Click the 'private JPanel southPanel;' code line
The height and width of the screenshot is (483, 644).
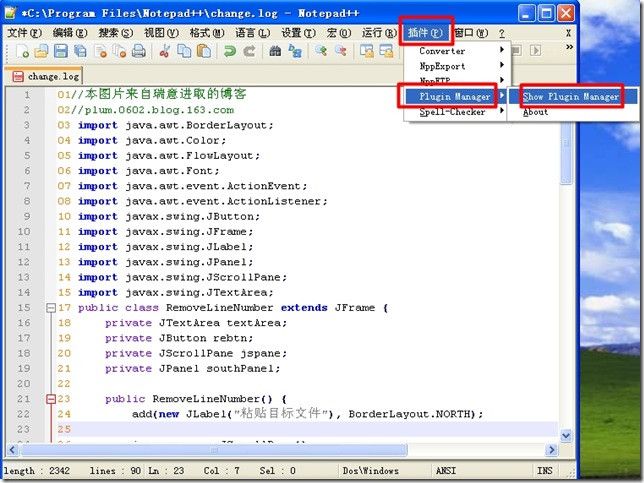coord(192,368)
